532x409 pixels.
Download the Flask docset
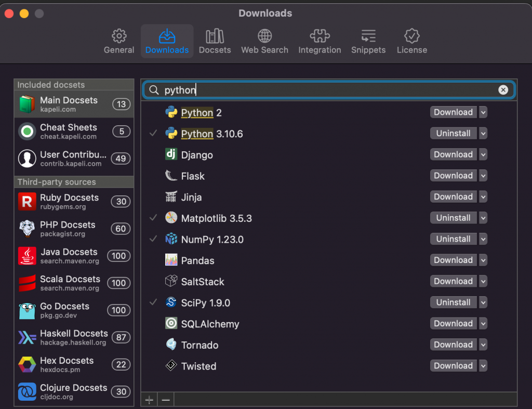coord(453,176)
